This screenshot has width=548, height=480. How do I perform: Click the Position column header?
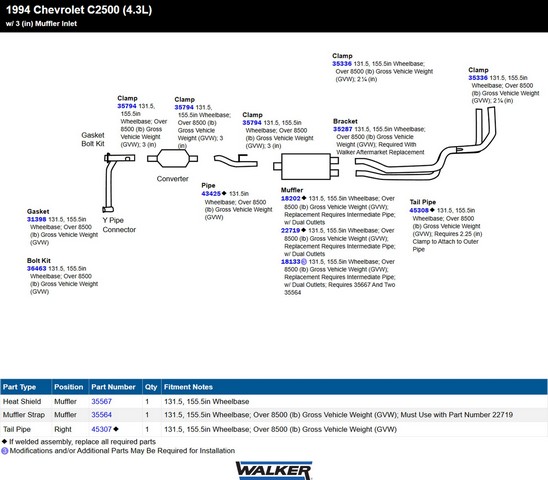pyautogui.click(x=70, y=387)
